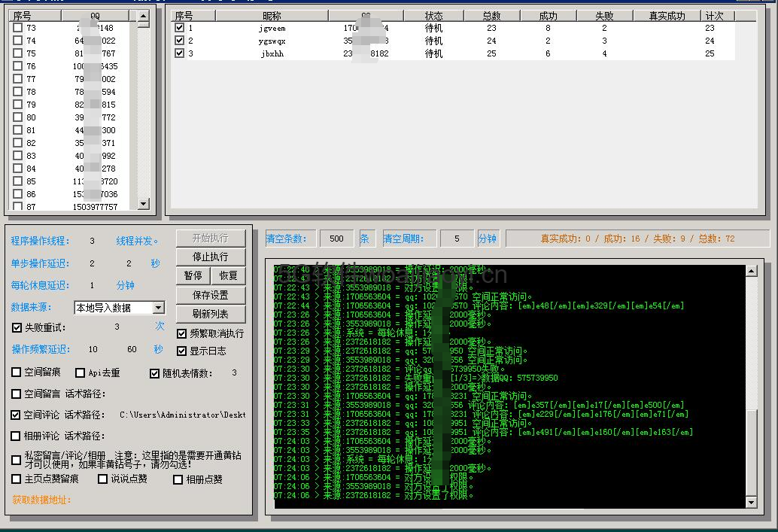Click 获取数据地址 label
778x532 pixels.
coord(41,500)
